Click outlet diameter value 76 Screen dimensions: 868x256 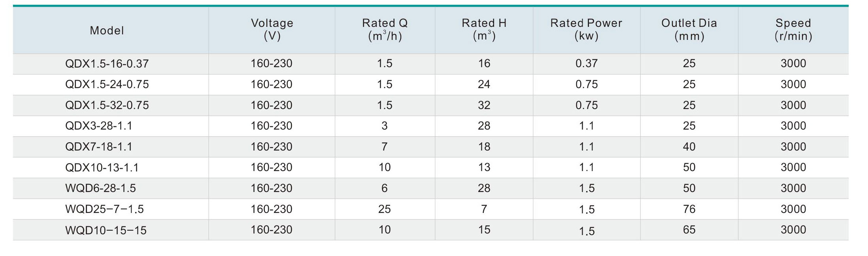pyautogui.click(x=689, y=209)
